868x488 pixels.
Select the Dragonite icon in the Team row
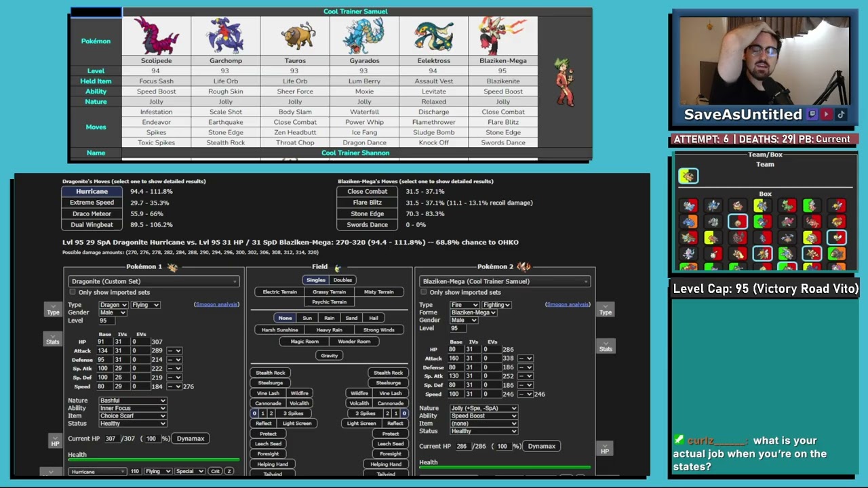tap(688, 176)
